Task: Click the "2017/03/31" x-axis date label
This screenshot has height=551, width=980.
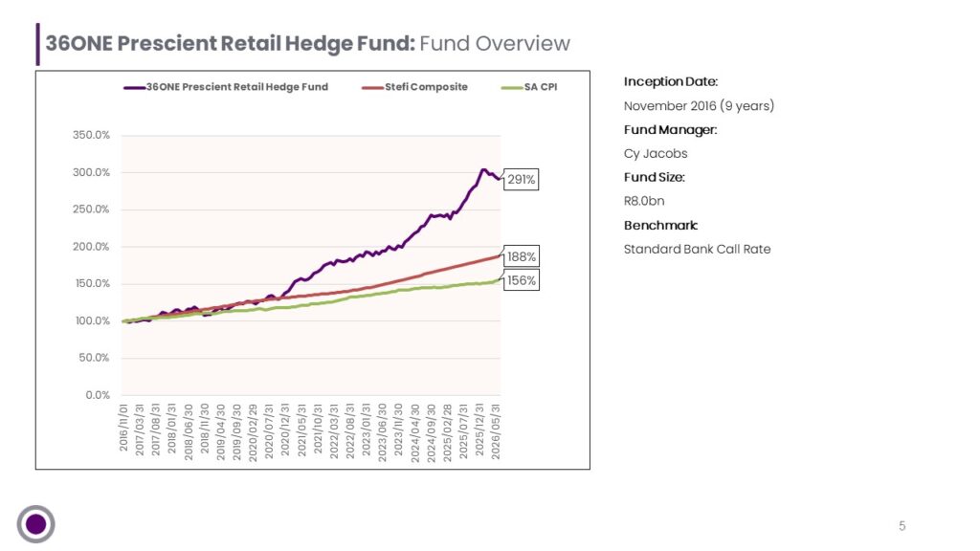Action: pos(140,430)
